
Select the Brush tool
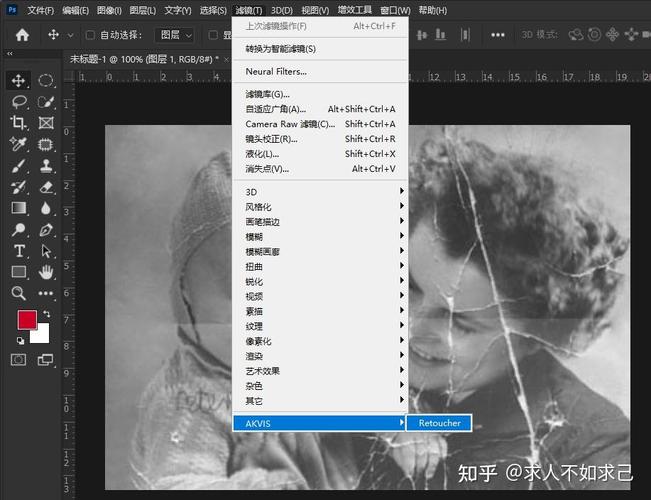(x=18, y=165)
